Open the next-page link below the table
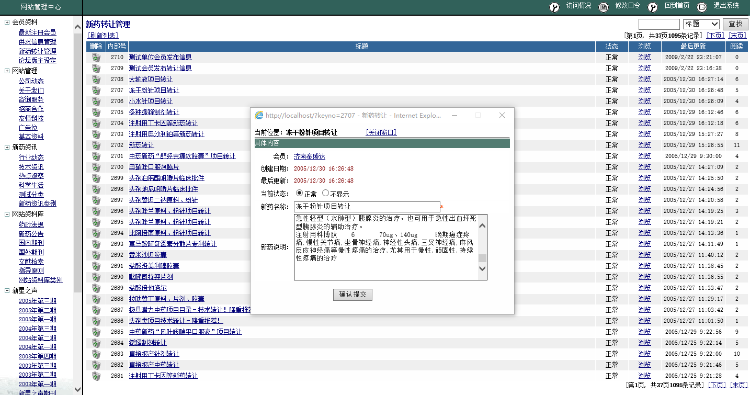 (x=717, y=385)
